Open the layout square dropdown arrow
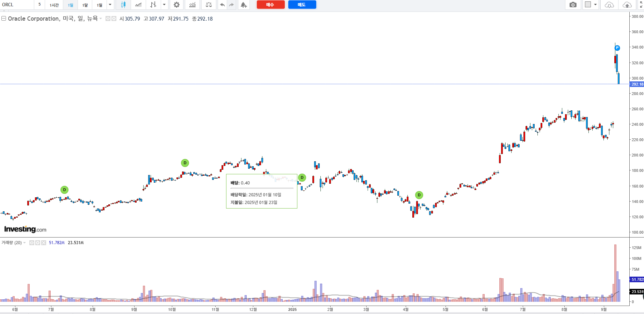The height and width of the screenshot is (314, 644). click(595, 5)
